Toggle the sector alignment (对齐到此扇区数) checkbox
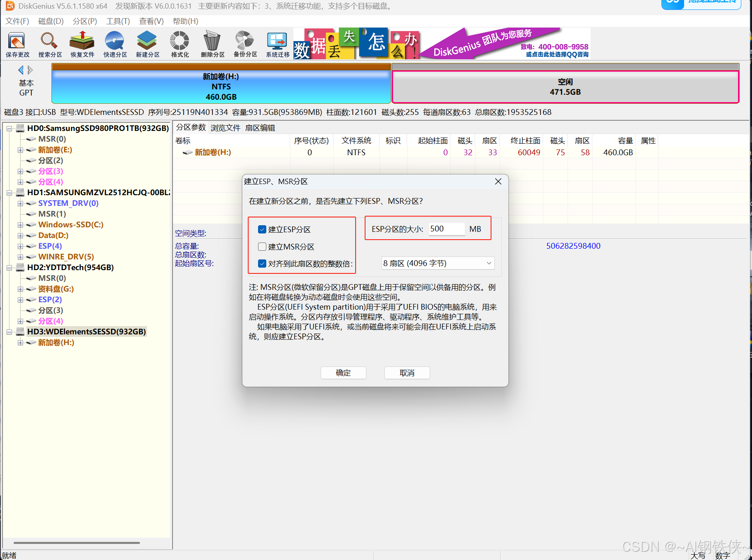 coord(262,264)
